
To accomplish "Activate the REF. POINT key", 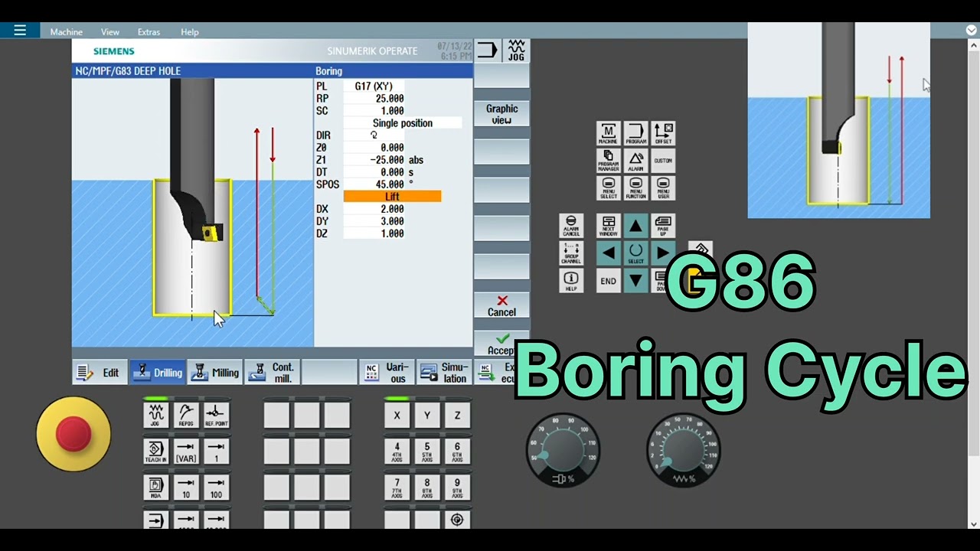I will point(216,415).
